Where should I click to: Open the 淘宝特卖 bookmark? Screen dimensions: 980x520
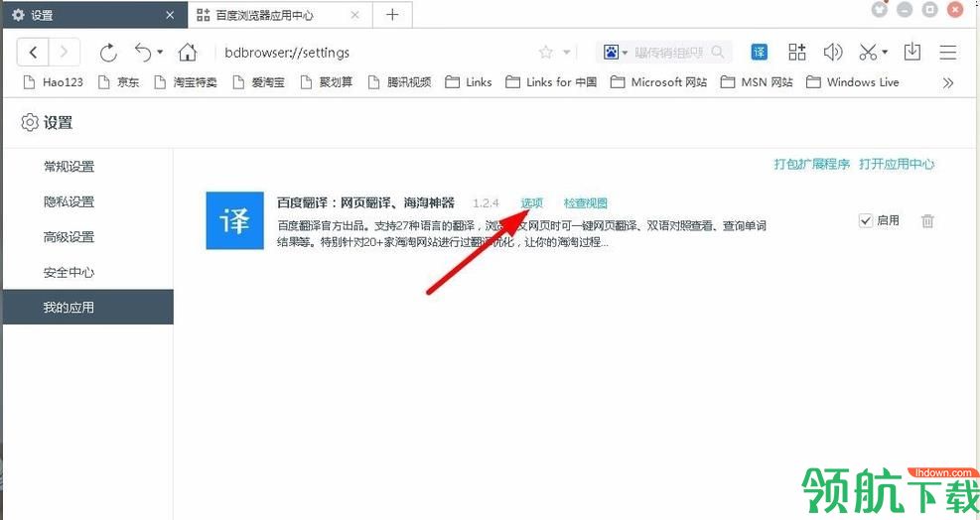point(186,82)
